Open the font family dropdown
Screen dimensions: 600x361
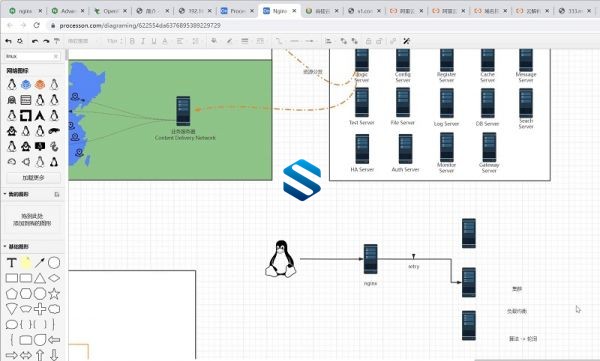pyautogui.click(x=82, y=41)
